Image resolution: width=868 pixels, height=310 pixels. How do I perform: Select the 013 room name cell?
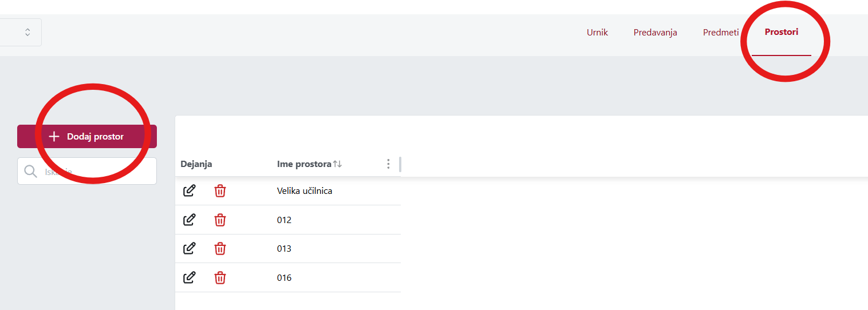coord(284,249)
